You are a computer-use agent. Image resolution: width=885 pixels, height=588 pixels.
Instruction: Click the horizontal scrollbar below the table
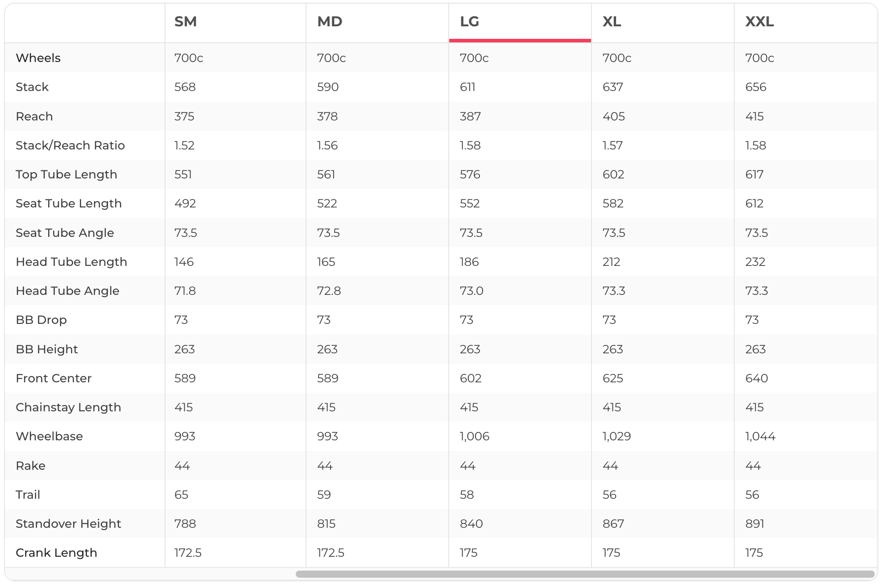coord(584,574)
